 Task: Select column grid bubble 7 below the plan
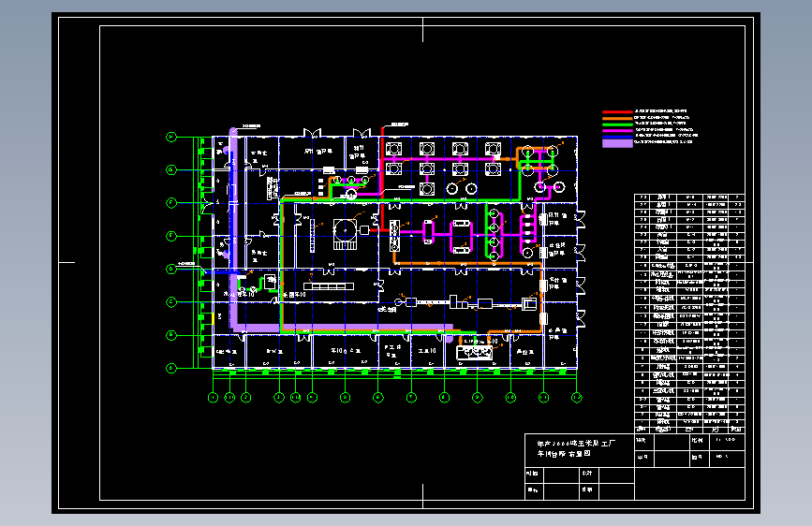[x=411, y=398]
